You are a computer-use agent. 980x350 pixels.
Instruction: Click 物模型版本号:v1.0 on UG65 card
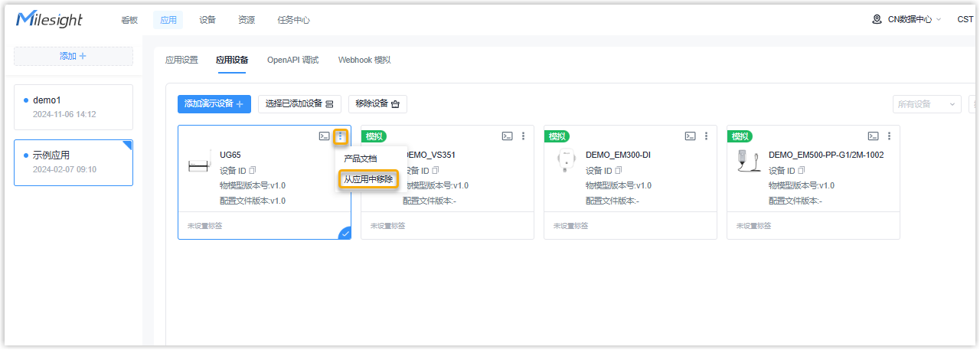pos(253,185)
